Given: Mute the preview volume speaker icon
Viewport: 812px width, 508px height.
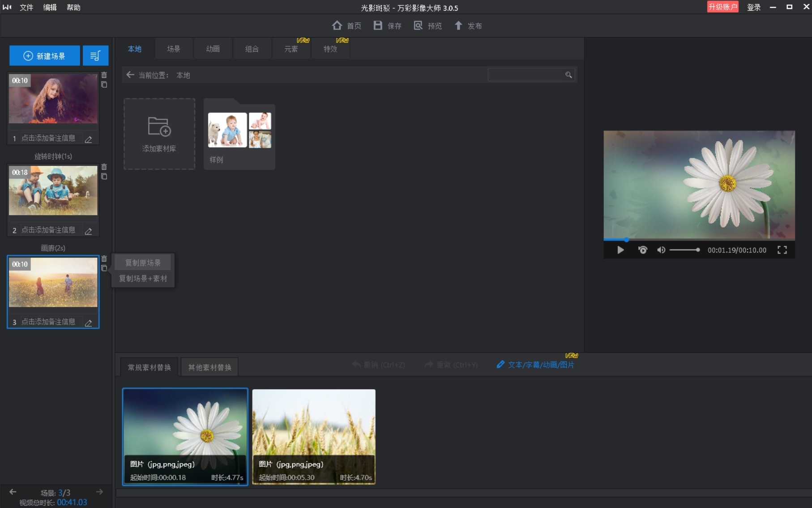Looking at the screenshot, I should pyautogui.click(x=661, y=250).
